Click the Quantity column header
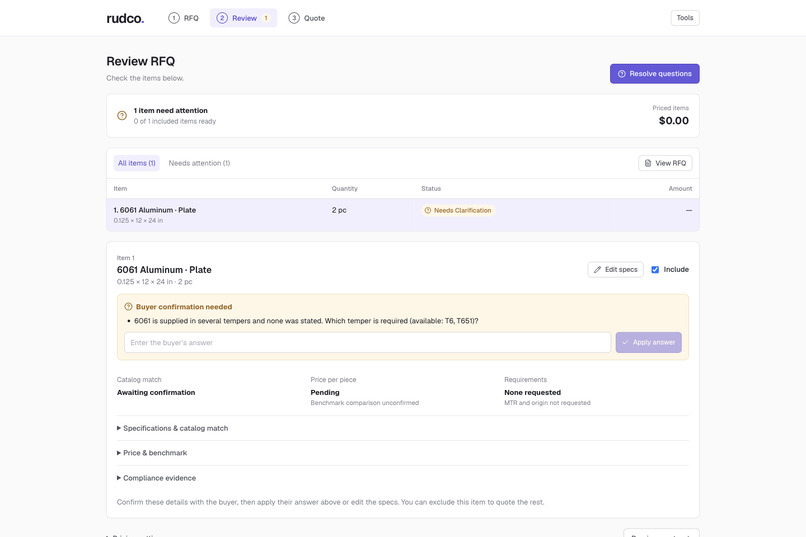This screenshot has height=537, width=806. (344, 189)
